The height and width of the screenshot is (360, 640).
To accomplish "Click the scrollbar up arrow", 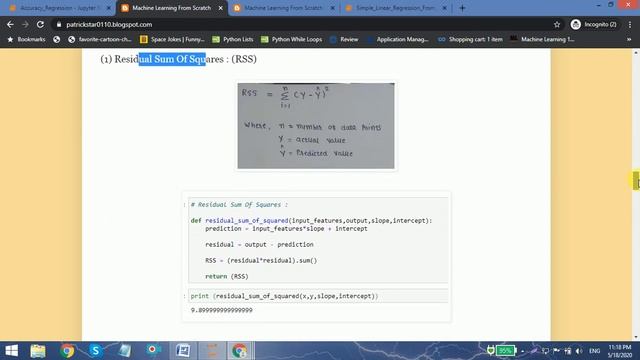I will [x=636, y=52].
